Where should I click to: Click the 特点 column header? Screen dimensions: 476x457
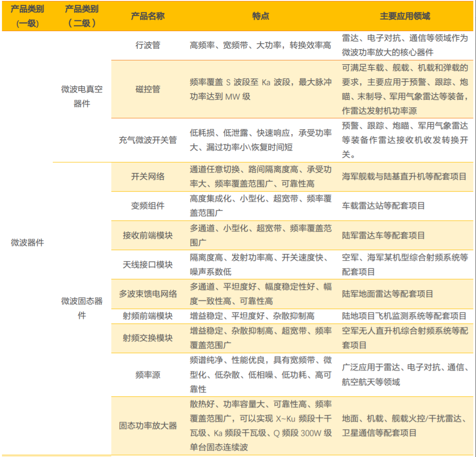[x=260, y=16]
